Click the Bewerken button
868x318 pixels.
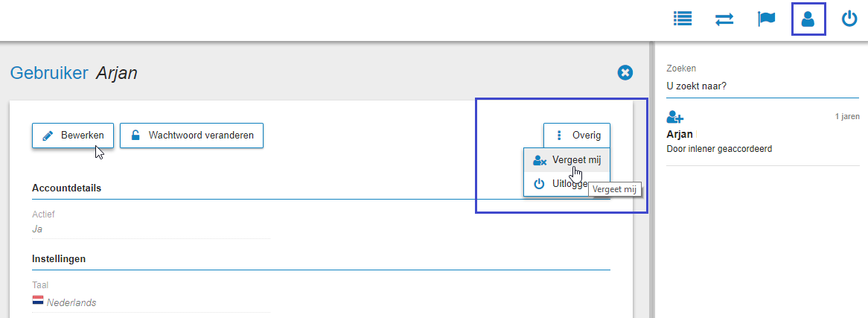(x=73, y=136)
